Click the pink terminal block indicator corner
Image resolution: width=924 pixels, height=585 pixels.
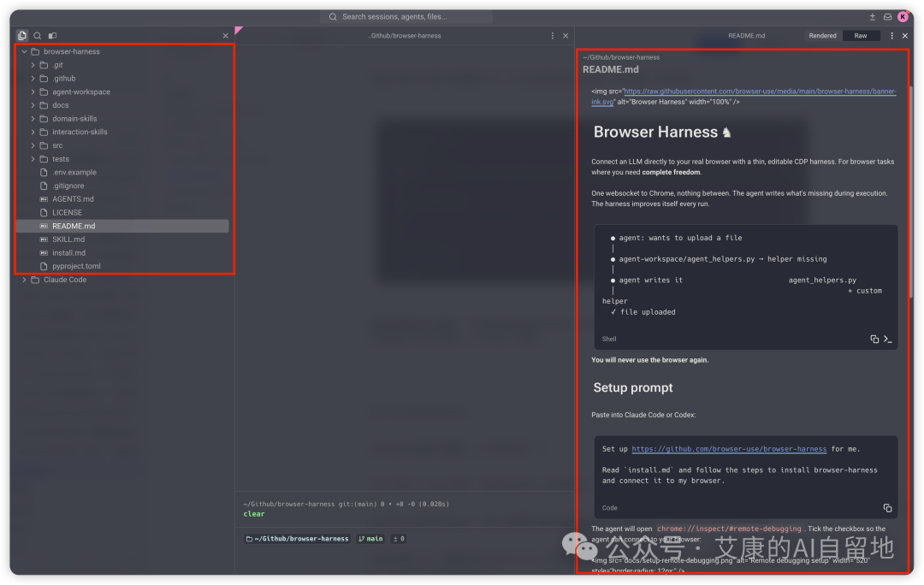click(238, 30)
